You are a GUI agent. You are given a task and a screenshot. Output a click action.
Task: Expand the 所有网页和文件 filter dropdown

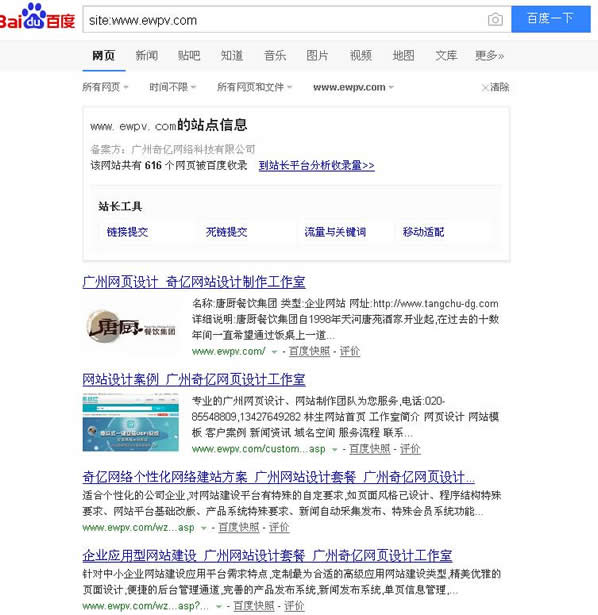click(254, 87)
